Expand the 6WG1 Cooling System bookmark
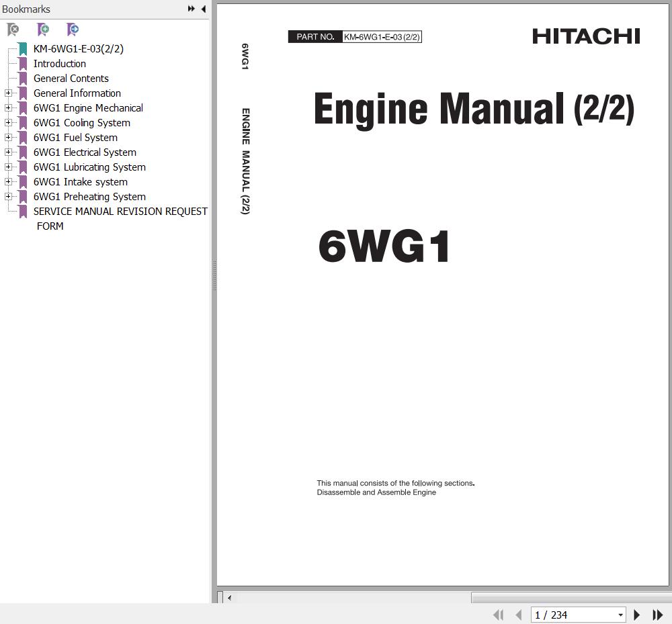This screenshot has width=672, height=624. 8,122
